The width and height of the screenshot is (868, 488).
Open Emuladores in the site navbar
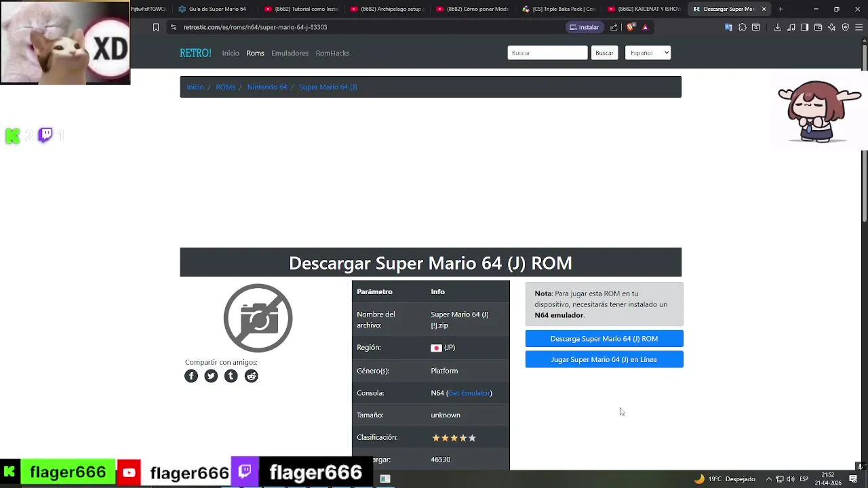[290, 53]
